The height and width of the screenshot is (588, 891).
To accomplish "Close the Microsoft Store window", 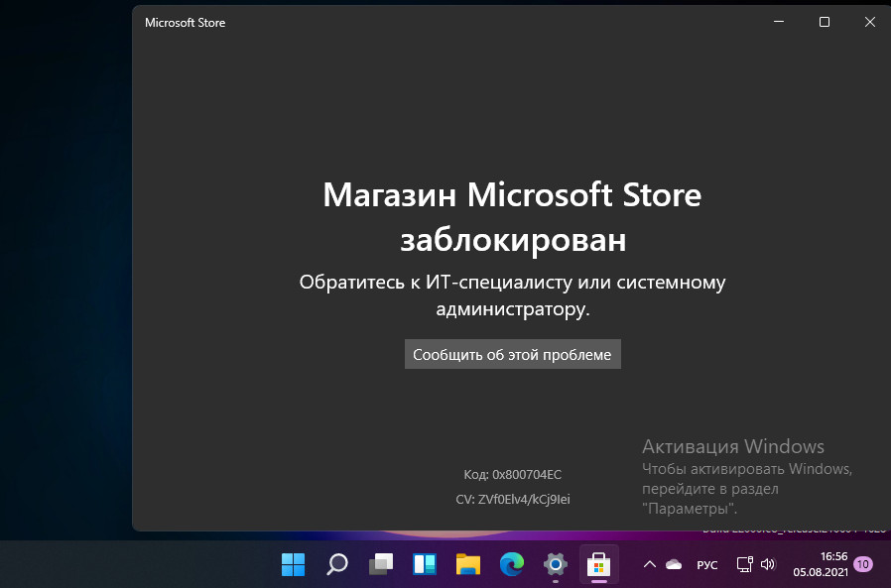I will [x=870, y=22].
